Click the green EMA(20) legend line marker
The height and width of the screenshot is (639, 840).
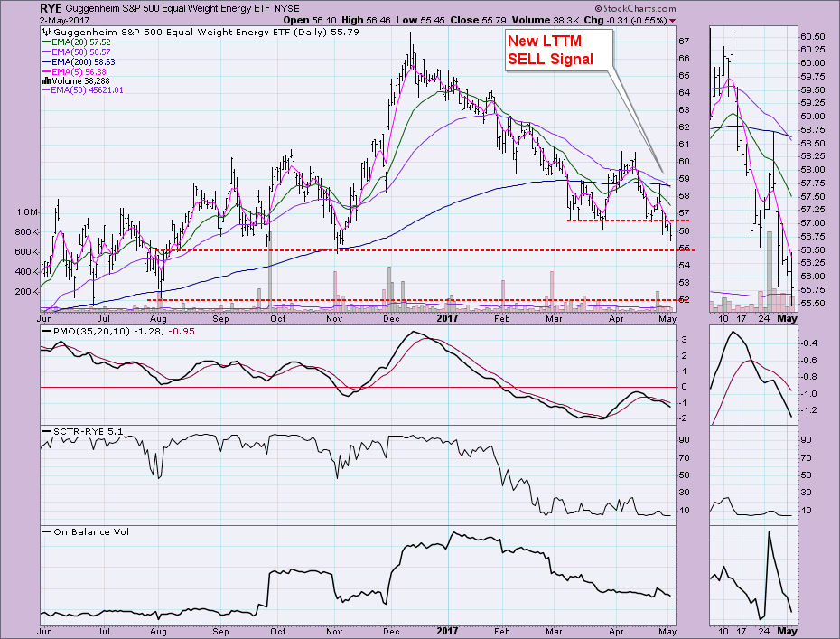48,42
